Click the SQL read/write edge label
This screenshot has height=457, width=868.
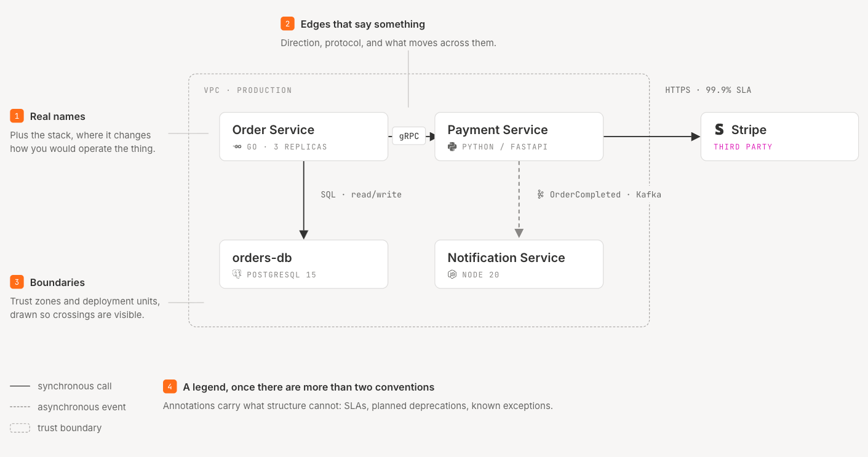click(361, 194)
